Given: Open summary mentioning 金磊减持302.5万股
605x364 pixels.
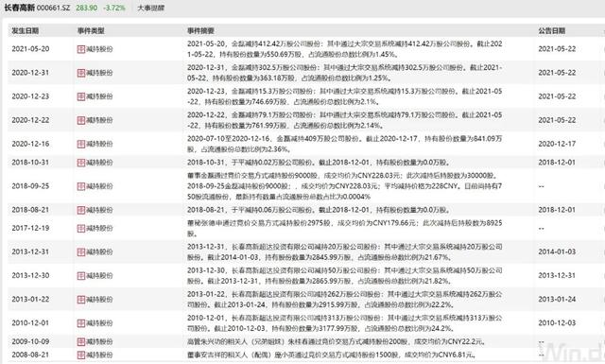Looking at the screenshot, I should 344,73.
